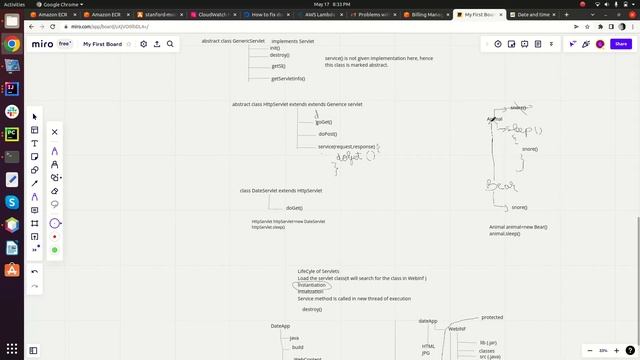
Task: Expand the collapsed collaboration toolbar arrow
Action: (x=487, y=44)
